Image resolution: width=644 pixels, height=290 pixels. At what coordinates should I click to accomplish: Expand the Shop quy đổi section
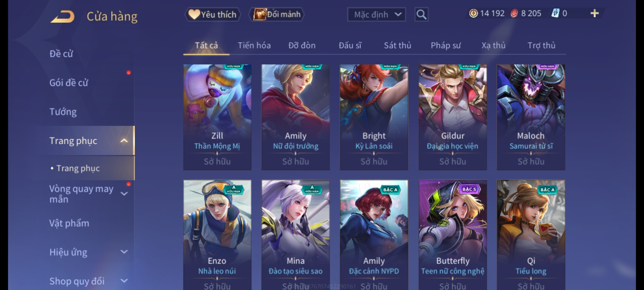tap(124, 281)
